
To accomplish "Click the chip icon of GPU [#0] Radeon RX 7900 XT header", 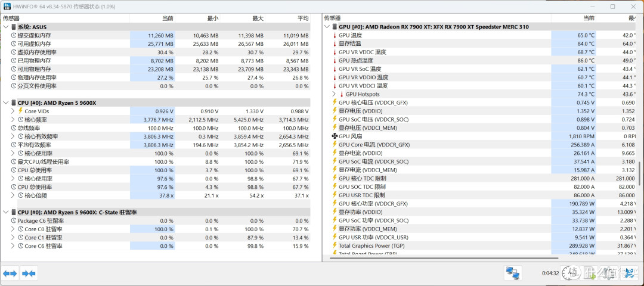I will tap(335, 27).
